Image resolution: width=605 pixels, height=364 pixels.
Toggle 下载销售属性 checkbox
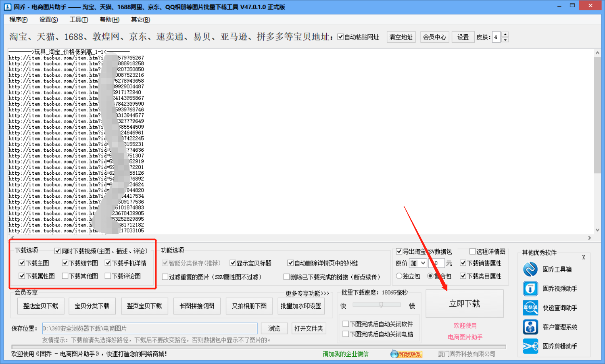click(x=463, y=263)
